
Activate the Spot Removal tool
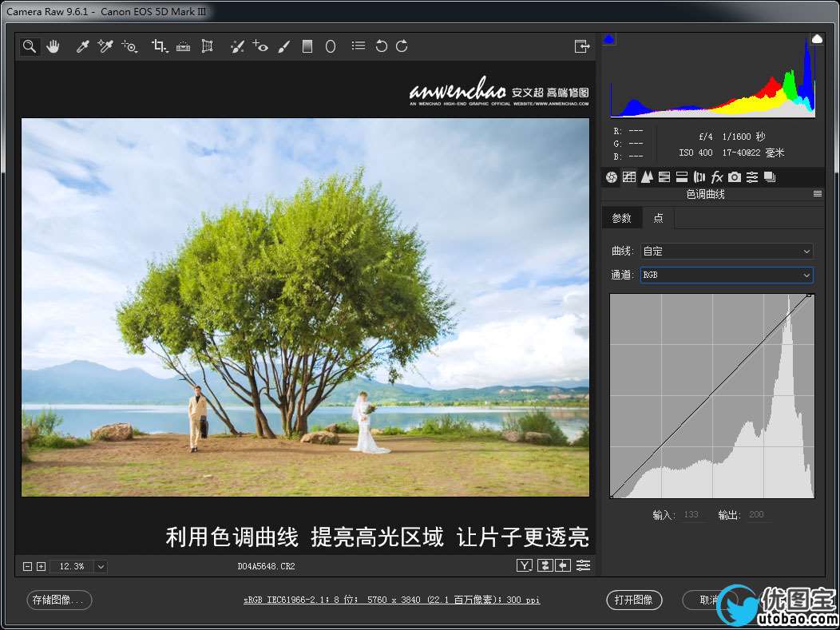237,46
